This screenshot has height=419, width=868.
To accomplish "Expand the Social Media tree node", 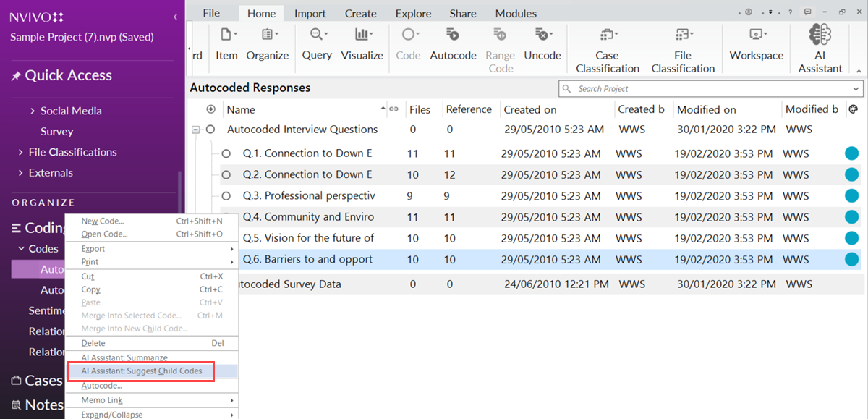I will point(33,111).
